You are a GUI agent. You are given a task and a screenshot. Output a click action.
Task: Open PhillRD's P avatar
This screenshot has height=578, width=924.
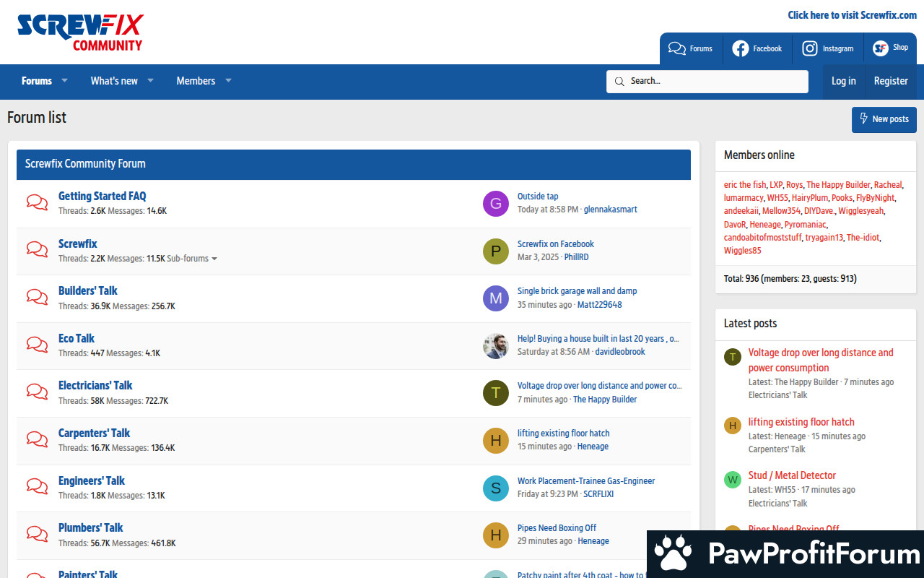(496, 251)
